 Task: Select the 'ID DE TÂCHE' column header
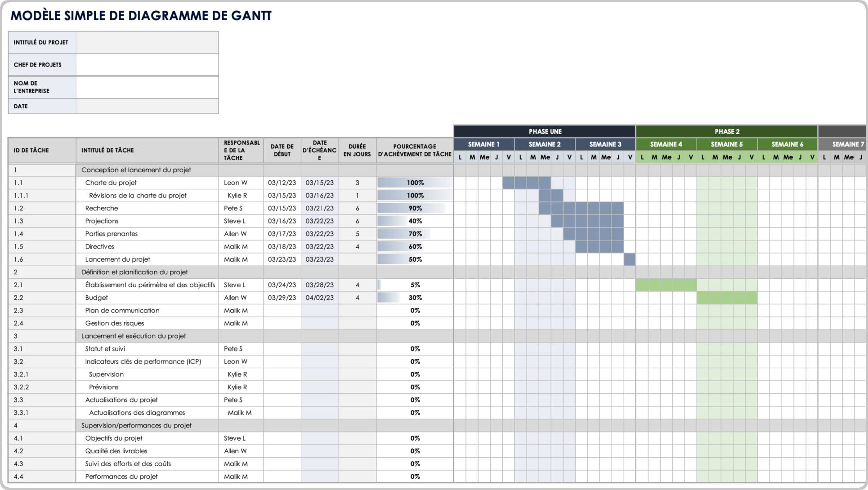(x=42, y=150)
